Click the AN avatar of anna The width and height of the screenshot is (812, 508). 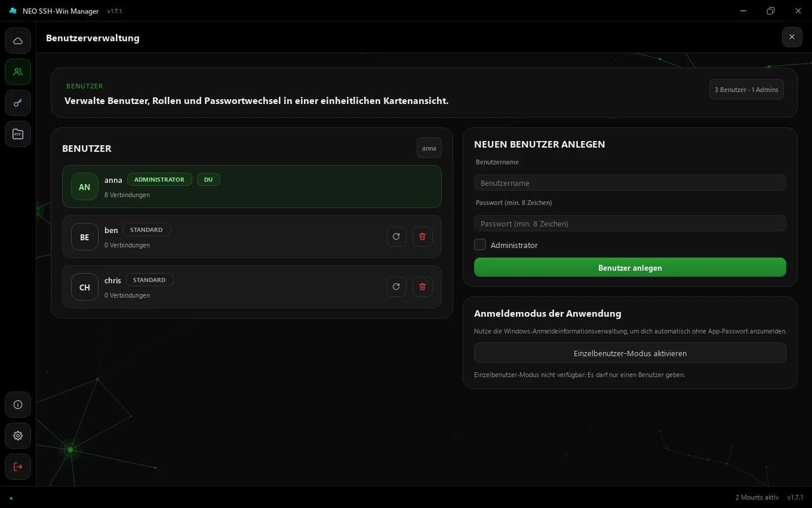tap(85, 186)
